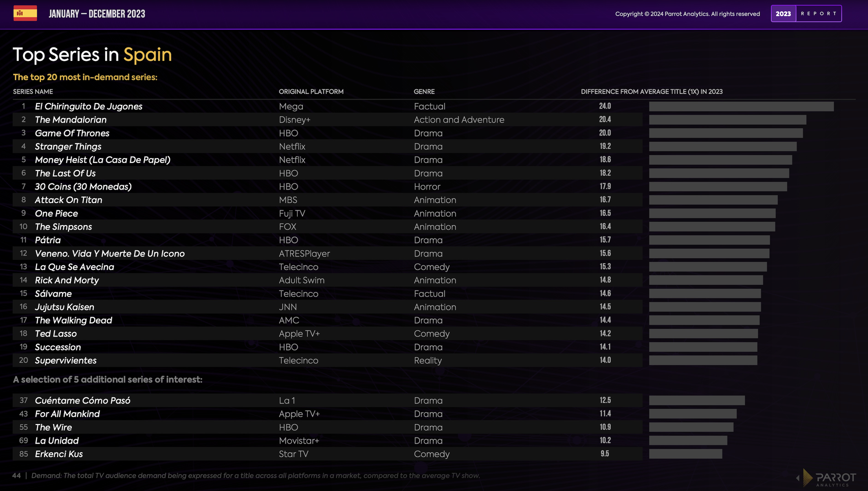The height and width of the screenshot is (491, 868).
Task: Click 'AMC' platform cell
Action: 289,320
